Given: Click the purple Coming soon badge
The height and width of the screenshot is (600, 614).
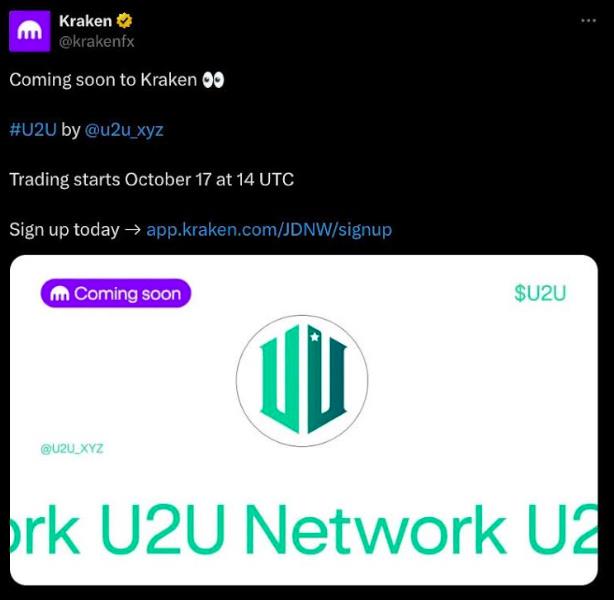Looking at the screenshot, I should pyautogui.click(x=116, y=293).
